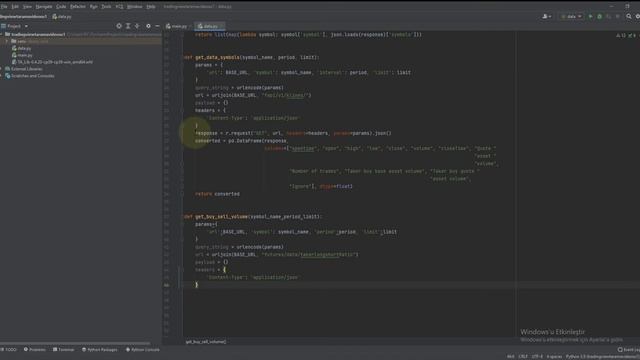
Task: Select the TA_Lib .whl file in the project tree
Action: tap(52, 62)
